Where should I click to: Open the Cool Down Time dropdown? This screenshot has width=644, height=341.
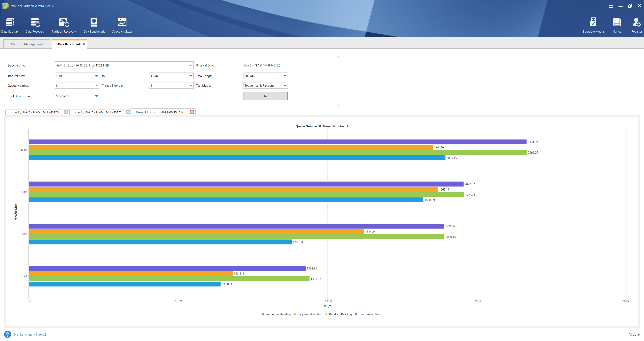click(x=96, y=96)
